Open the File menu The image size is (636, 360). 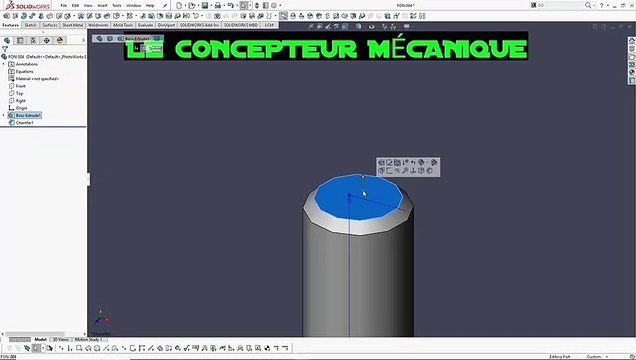(x=64, y=6)
